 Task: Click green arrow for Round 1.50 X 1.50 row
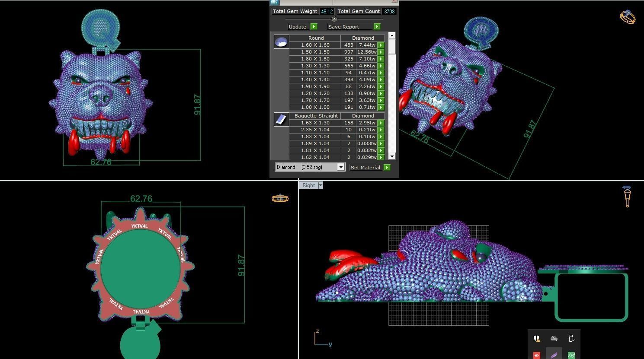point(381,52)
